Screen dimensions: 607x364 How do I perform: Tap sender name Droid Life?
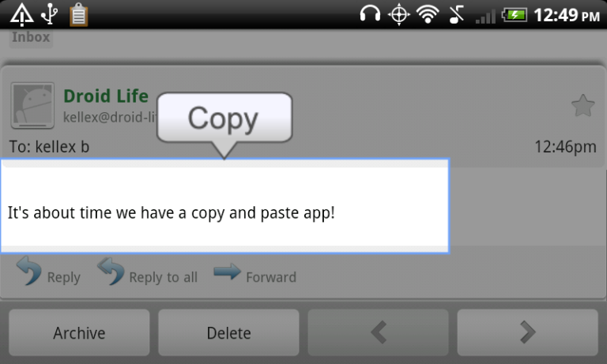[106, 96]
